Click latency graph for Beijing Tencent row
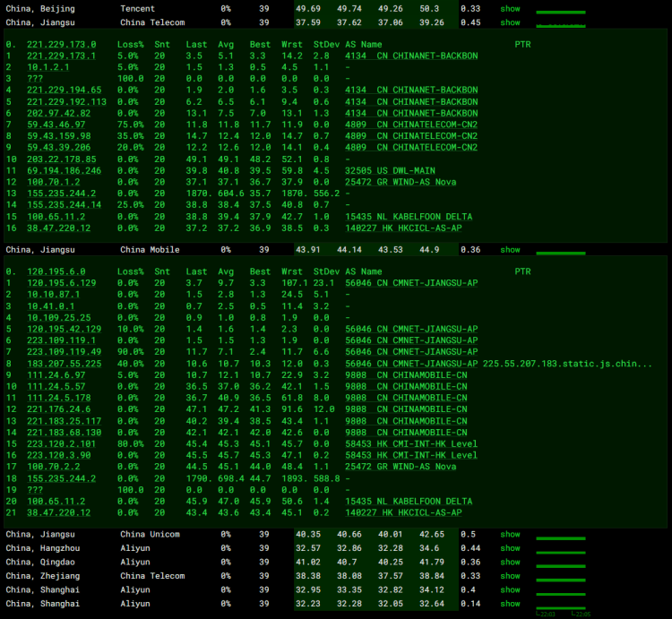Screen dimensions: 672x619 (x=561, y=10)
